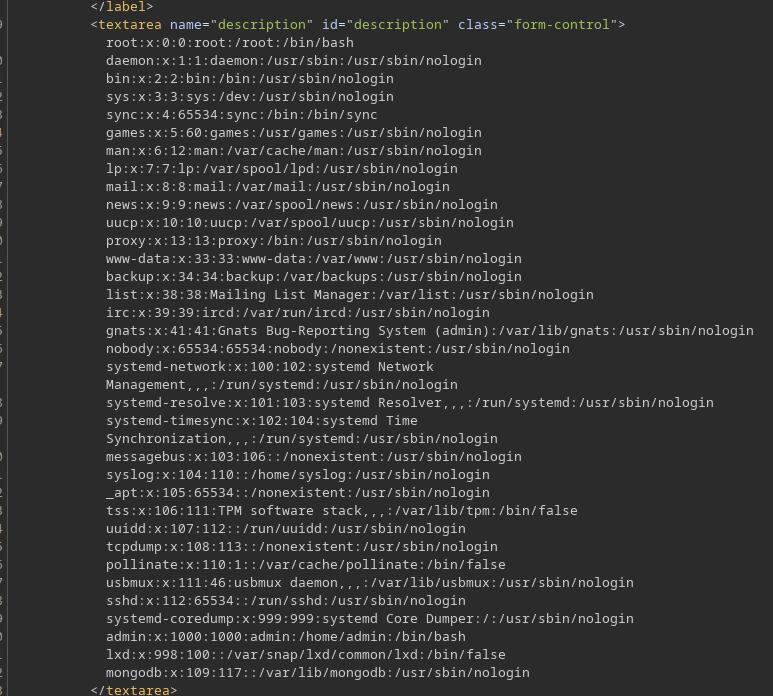Click the messagebus:x:103:106 line
Screen dimensions: 773x696
tap(314, 457)
